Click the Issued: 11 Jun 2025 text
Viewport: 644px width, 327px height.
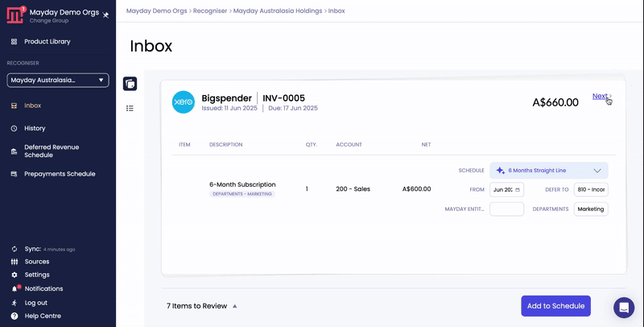229,109
